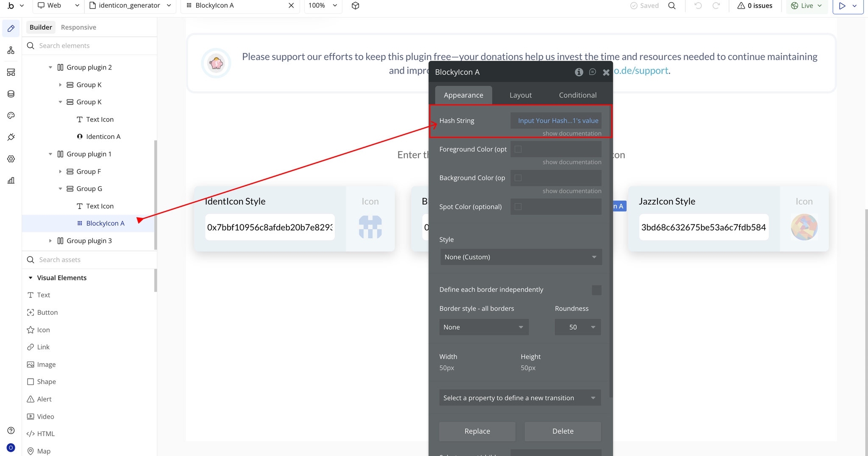Open the Plugins plug icon
Image resolution: width=868 pixels, height=456 pixels.
tap(11, 137)
